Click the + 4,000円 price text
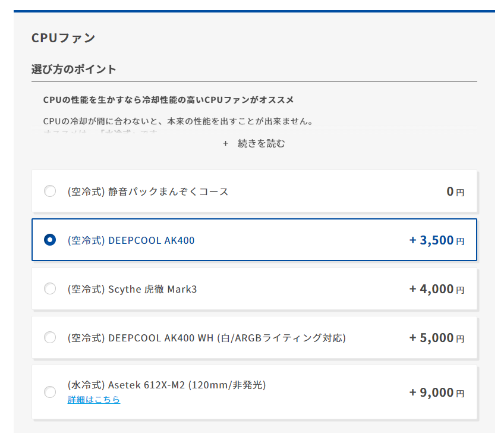The width and height of the screenshot is (504, 433). (x=436, y=289)
